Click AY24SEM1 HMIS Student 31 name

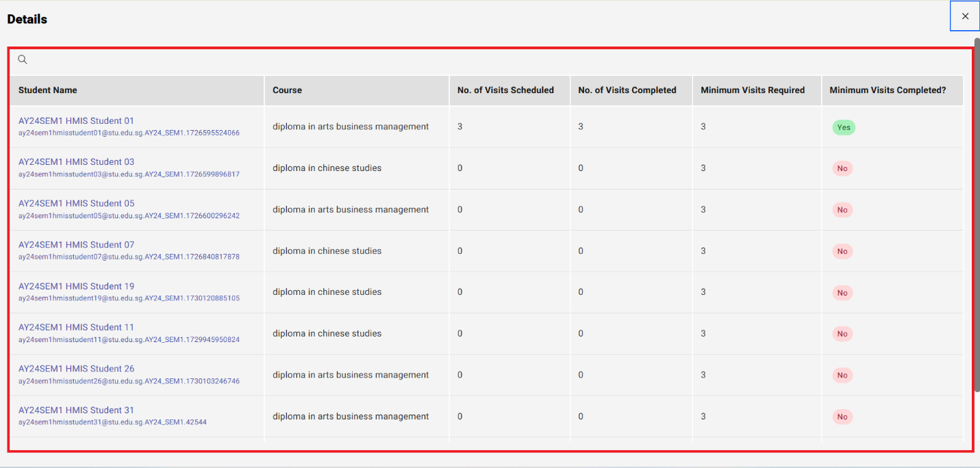[x=76, y=411]
